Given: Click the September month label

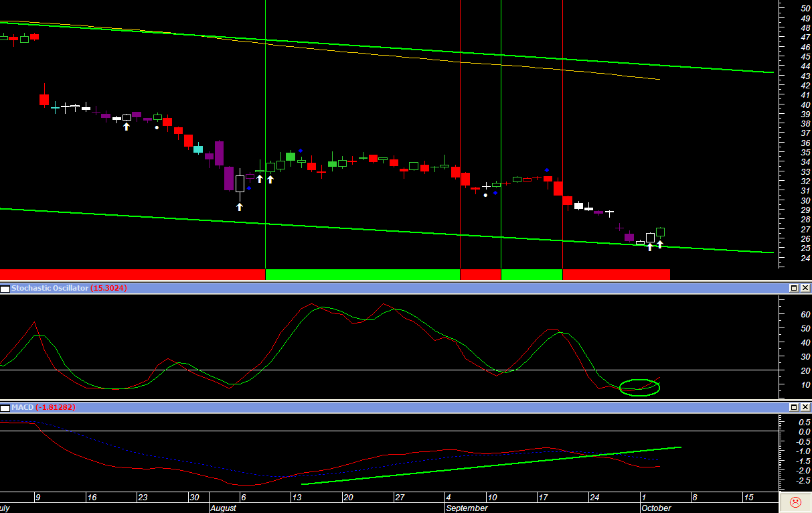Looking at the screenshot, I should 467,508.
